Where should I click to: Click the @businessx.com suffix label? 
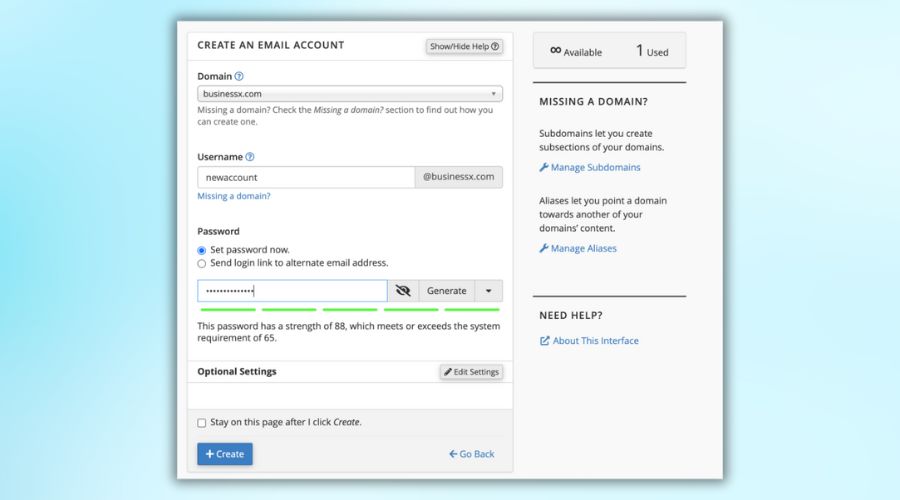click(x=459, y=177)
